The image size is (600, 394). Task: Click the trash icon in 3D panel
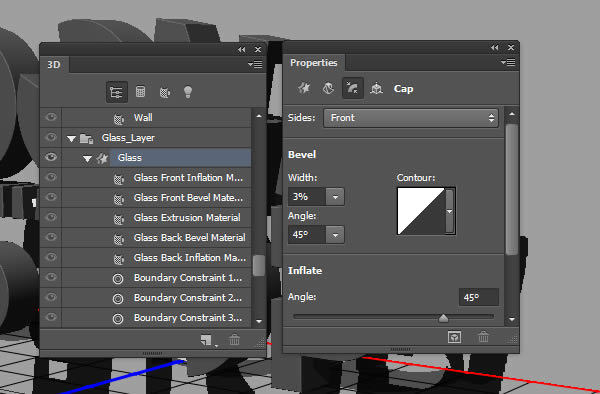[234, 339]
